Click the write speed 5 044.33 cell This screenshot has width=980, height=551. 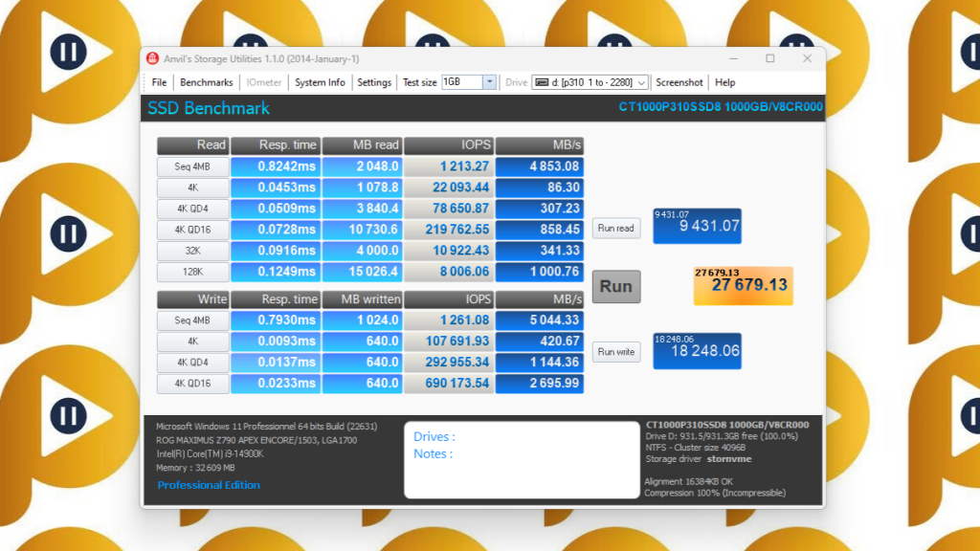click(540, 320)
